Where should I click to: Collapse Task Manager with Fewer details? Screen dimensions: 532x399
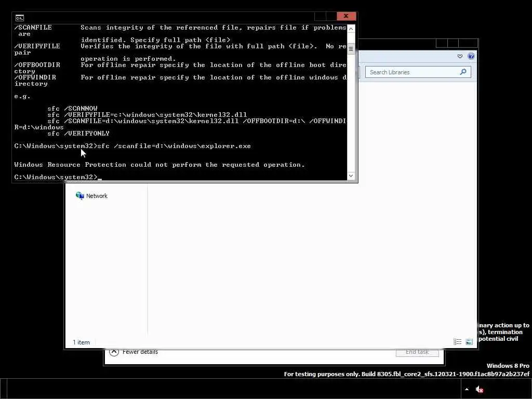click(x=134, y=352)
